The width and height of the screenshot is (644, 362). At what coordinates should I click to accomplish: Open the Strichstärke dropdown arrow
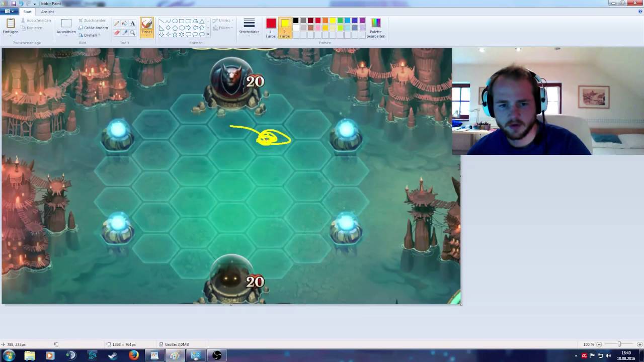click(249, 36)
